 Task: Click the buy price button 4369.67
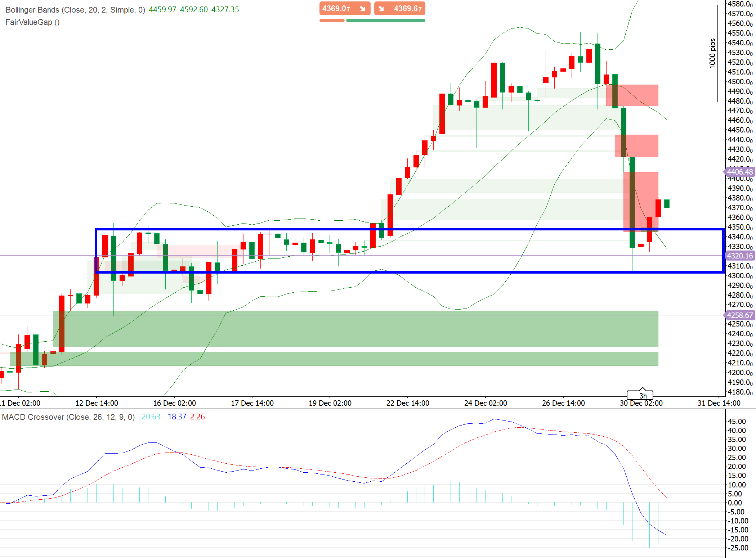[x=407, y=8]
